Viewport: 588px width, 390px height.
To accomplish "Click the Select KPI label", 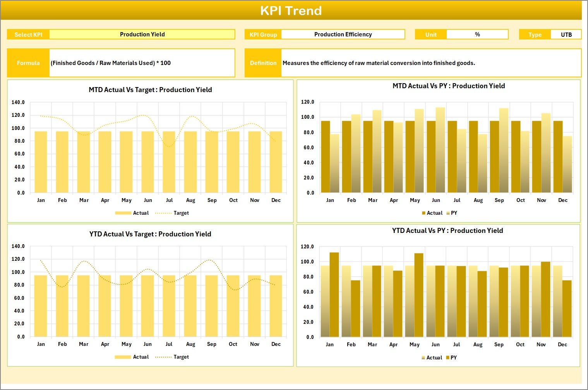I will click(28, 34).
